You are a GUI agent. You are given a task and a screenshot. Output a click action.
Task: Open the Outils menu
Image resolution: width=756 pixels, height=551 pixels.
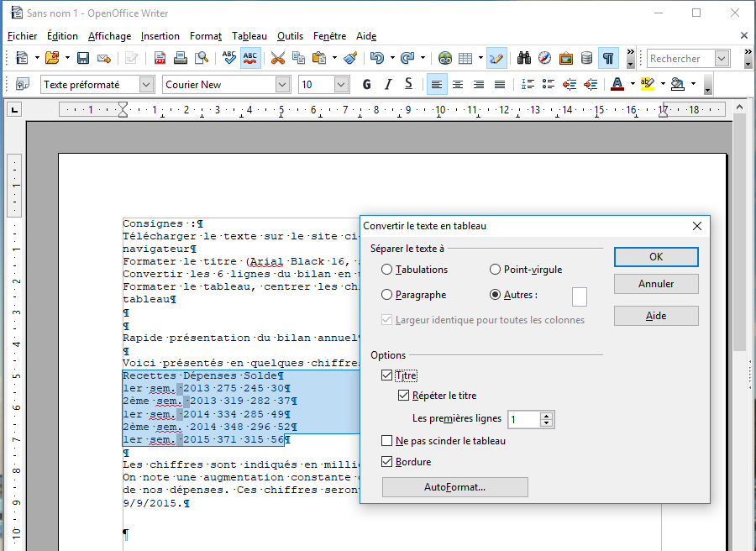[x=290, y=36]
